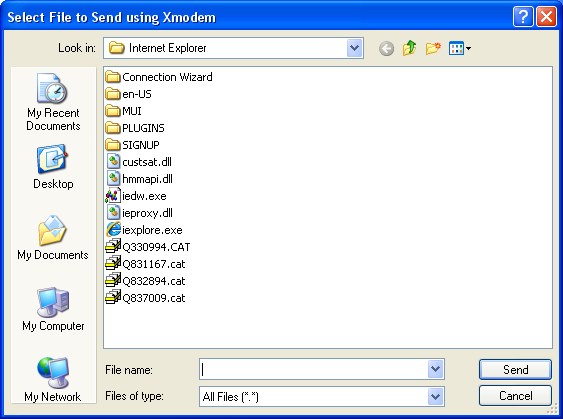Go to My Computer in places bar
The width and height of the screenshot is (563, 419).
[x=53, y=309]
